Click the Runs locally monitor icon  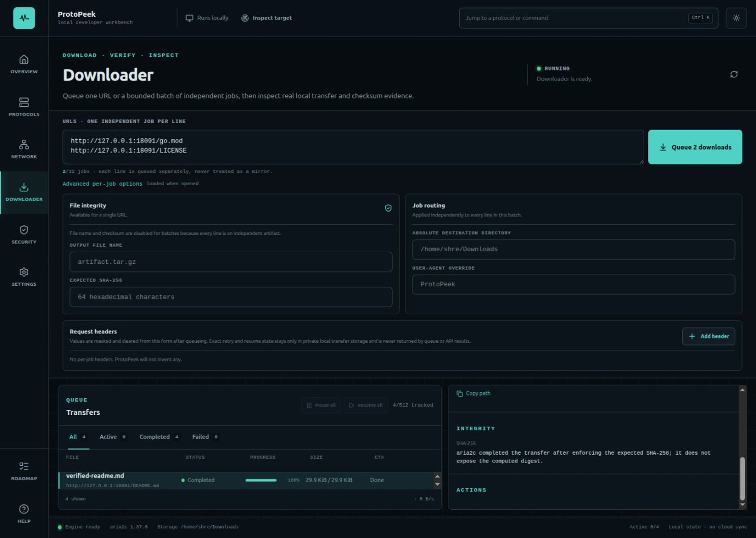[x=189, y=18]
